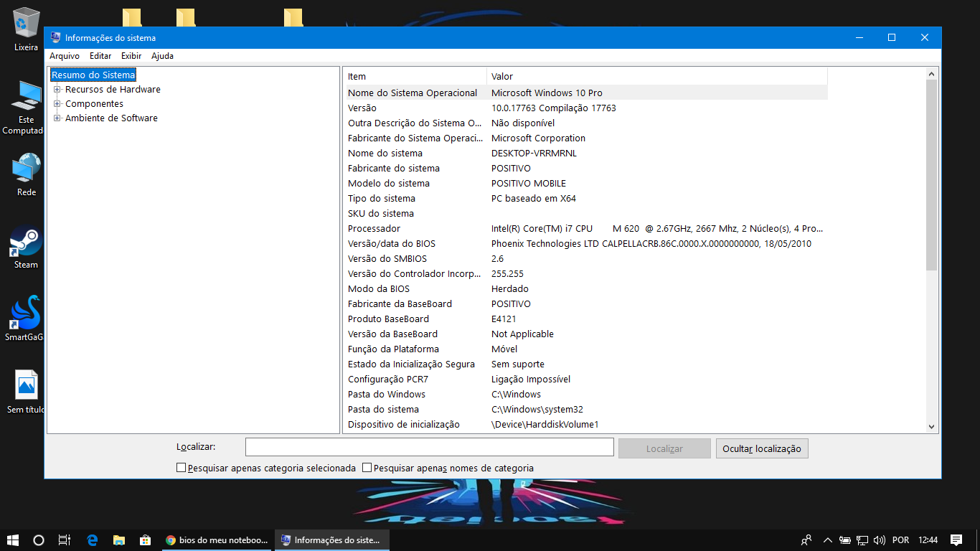Screen dimensions: 980x551
Task: Click the volume speaker icon in tray
Action: click(x=880, y=540)
